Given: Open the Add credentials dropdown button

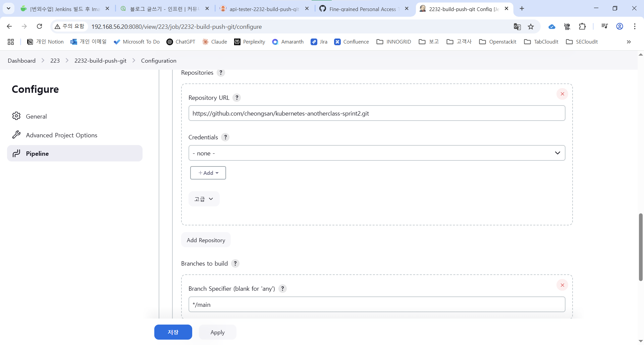Looking at the screenshot, I should (x=208, y=173).
